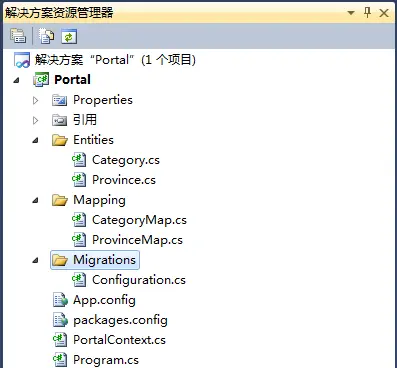Click the 引用 references folder icon
Viewport: 397px width, 368px height.
(60, 120)
